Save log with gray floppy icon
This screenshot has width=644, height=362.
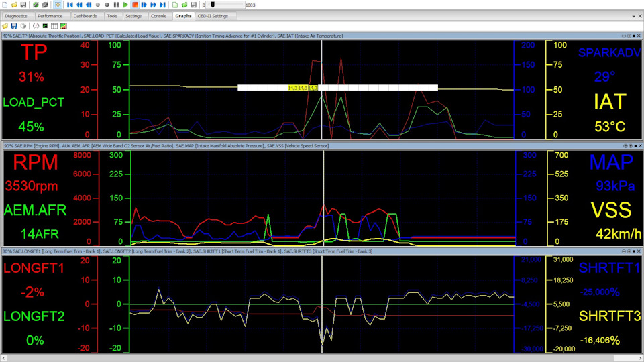(x=193, y=5)
